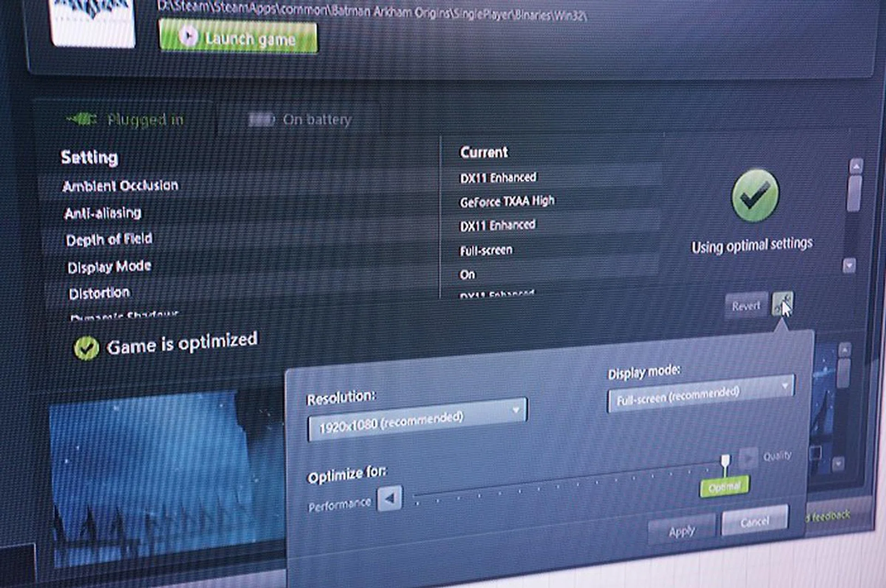The width and height of the screenshot is (886, 588).
Task: Select the Anti-aliasing setting row
Action: (x=104, y=212)
